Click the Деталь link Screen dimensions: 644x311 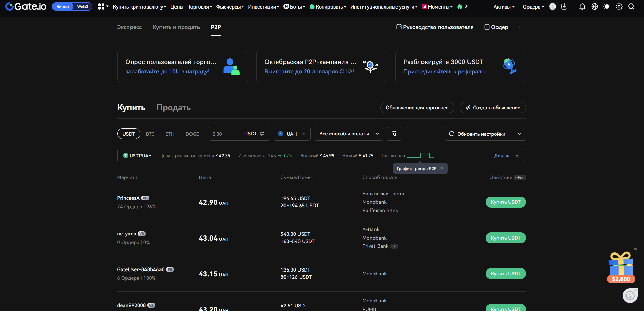pyautogui.click(x=502, y=156)
